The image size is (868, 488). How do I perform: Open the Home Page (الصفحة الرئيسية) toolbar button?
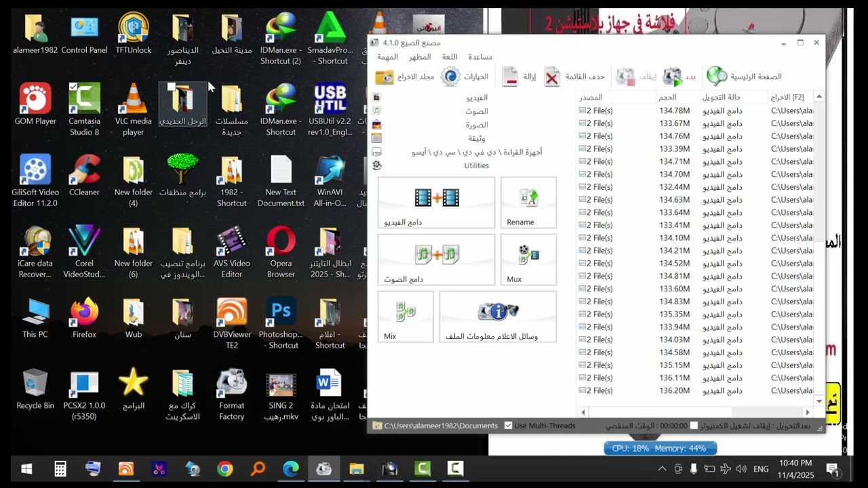point(744,77)
